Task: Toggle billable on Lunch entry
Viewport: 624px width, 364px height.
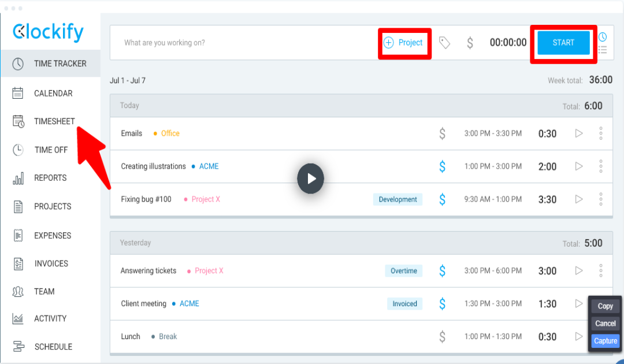Action: [442, 337]
